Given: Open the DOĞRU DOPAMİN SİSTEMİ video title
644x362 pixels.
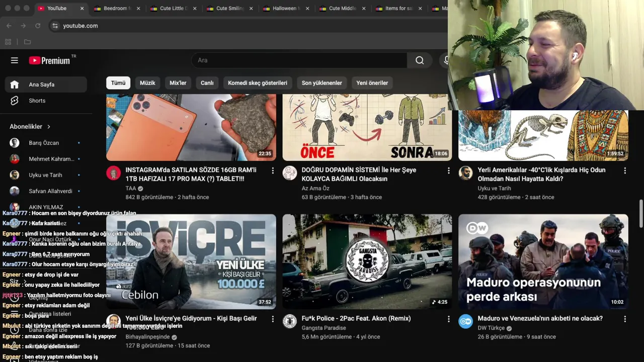Looking at the screenshot, I should [x=359, y=174].
